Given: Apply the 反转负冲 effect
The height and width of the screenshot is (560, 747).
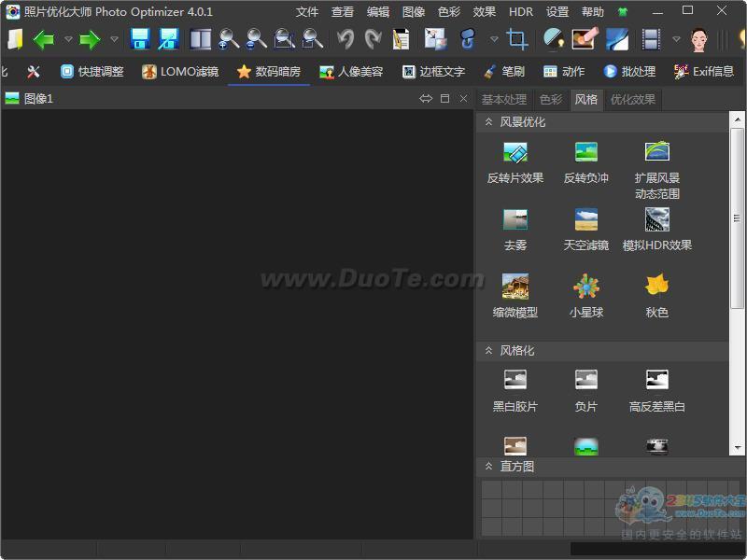Looking at the screenshot, I should point(586,163).
